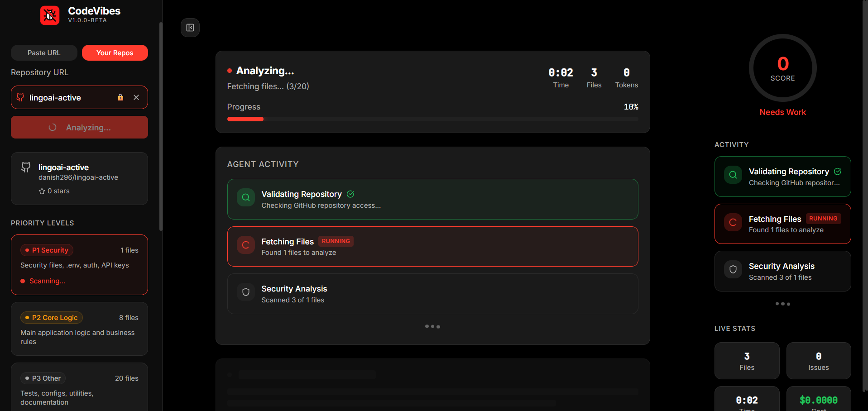
Task: Click the GitHub icon beside lingoai-active URL
Action: 20,97
